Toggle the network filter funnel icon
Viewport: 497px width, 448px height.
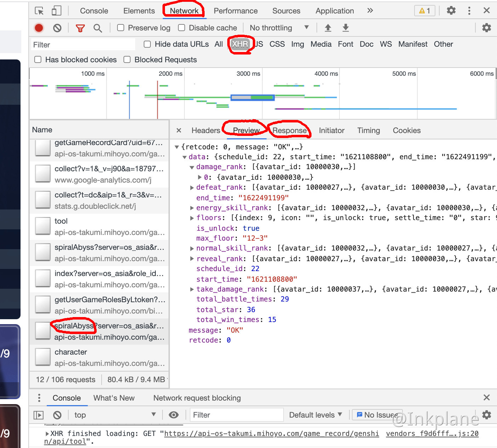(x=80, y=28)
